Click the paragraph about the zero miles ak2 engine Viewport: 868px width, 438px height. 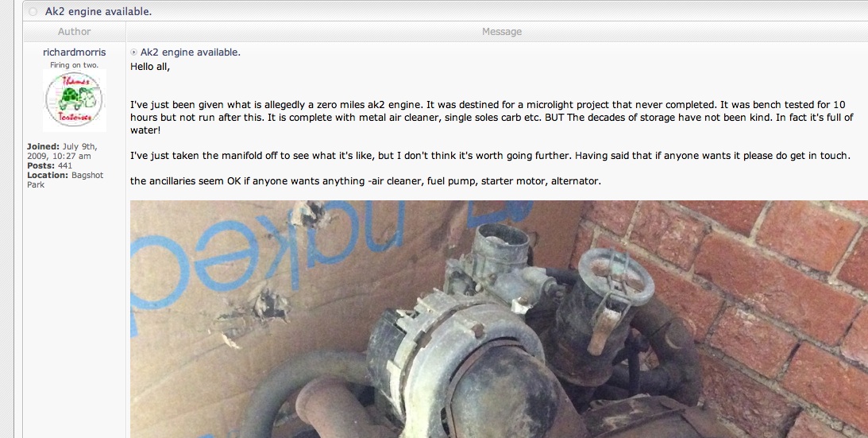[492, 117]
